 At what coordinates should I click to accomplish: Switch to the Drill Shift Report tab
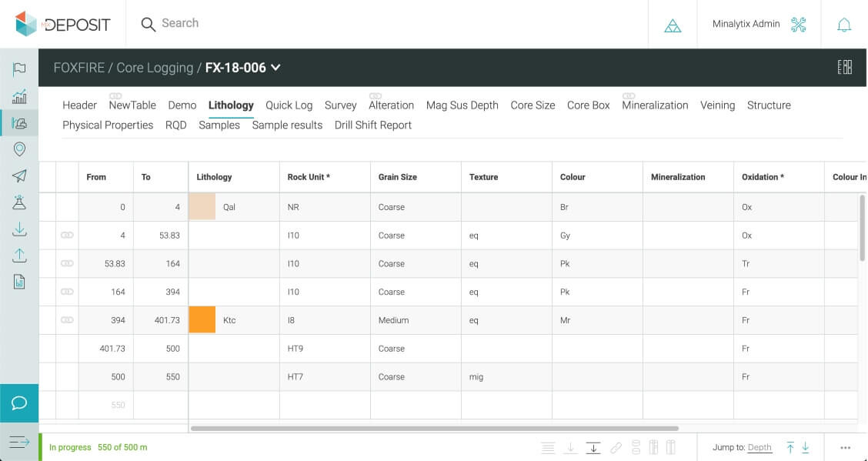coord(372,125)
